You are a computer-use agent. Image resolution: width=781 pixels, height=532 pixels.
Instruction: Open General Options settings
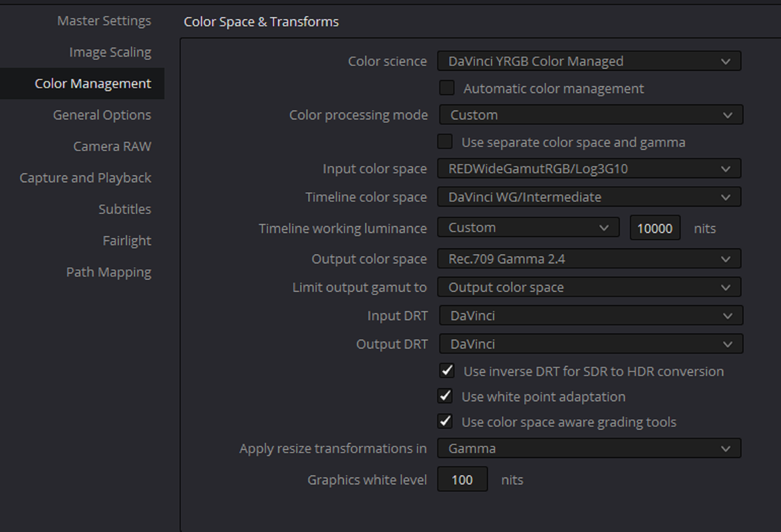102,115
